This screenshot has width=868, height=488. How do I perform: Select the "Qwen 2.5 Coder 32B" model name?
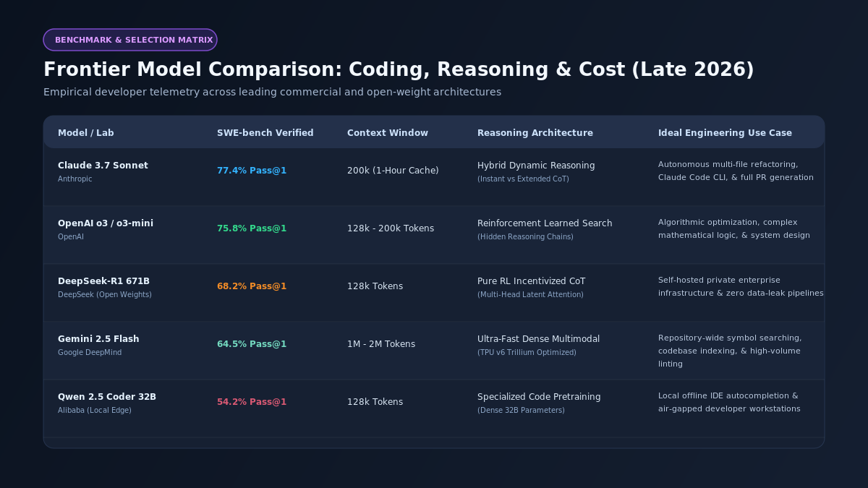click(107, 397)
